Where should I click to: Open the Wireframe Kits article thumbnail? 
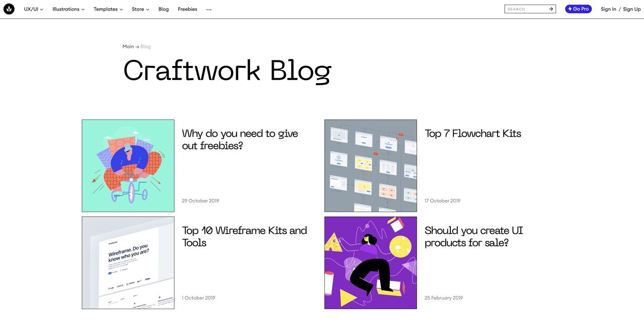click(128, 263)
